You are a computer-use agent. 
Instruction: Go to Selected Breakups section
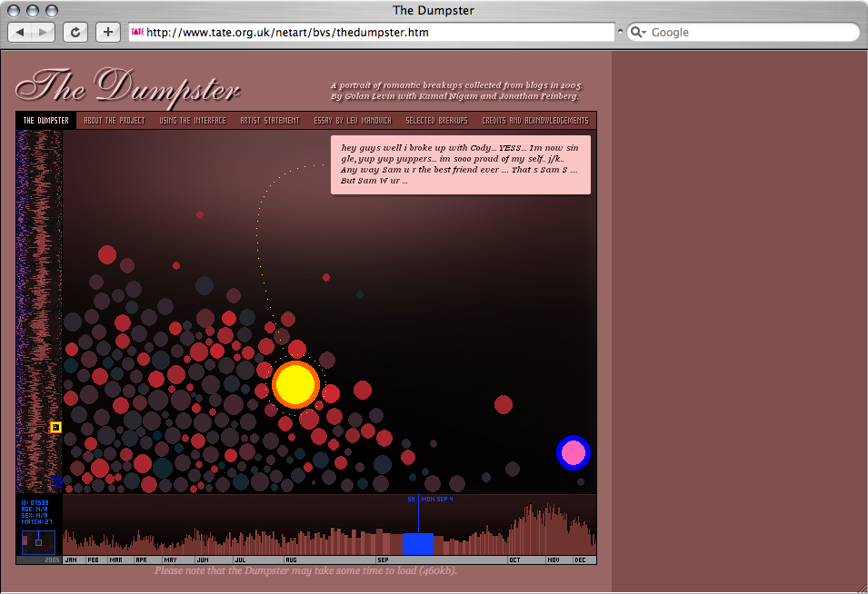click(x=436, y=121)
